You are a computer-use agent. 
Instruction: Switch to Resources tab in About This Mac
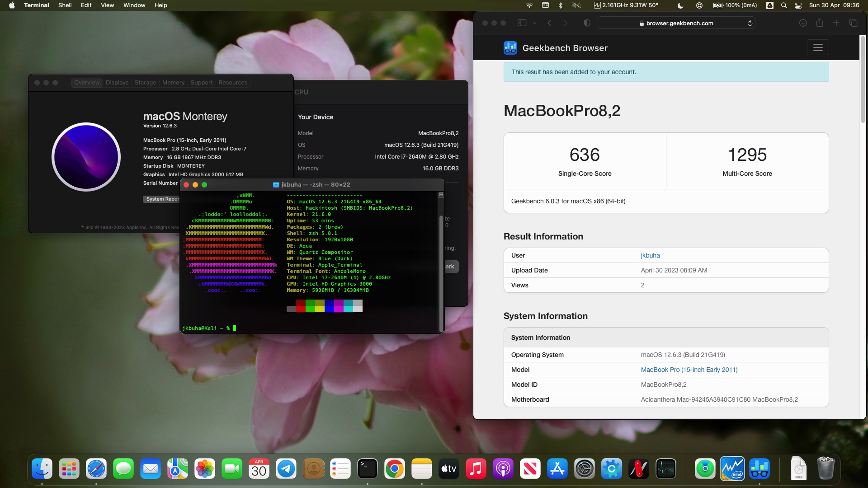tap(233, 83)
